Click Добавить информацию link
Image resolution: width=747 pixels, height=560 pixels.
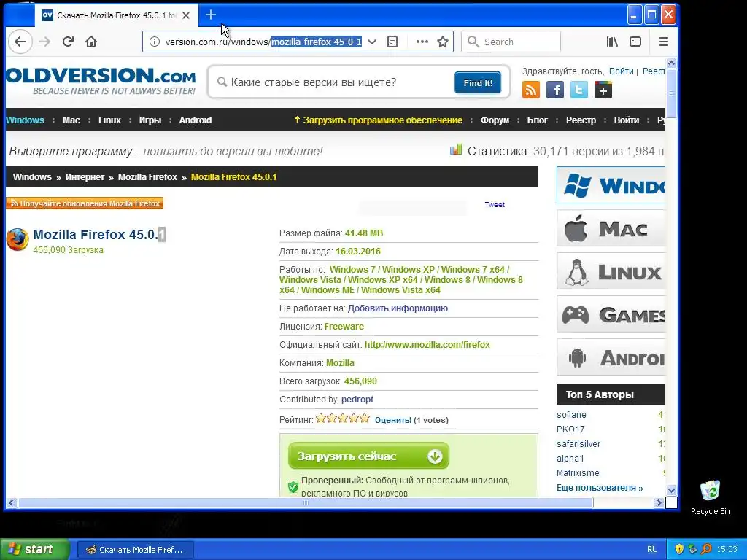[x=398, y=308]
